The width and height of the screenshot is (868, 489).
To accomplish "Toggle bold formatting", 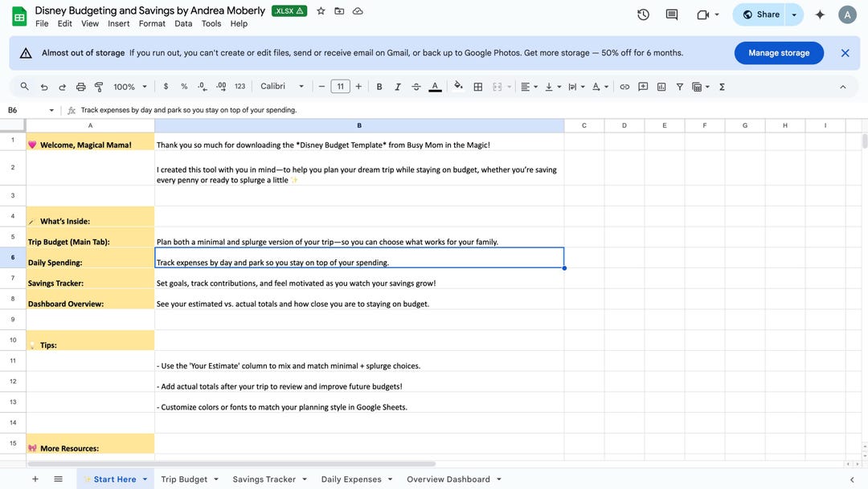I will point(378,86).
